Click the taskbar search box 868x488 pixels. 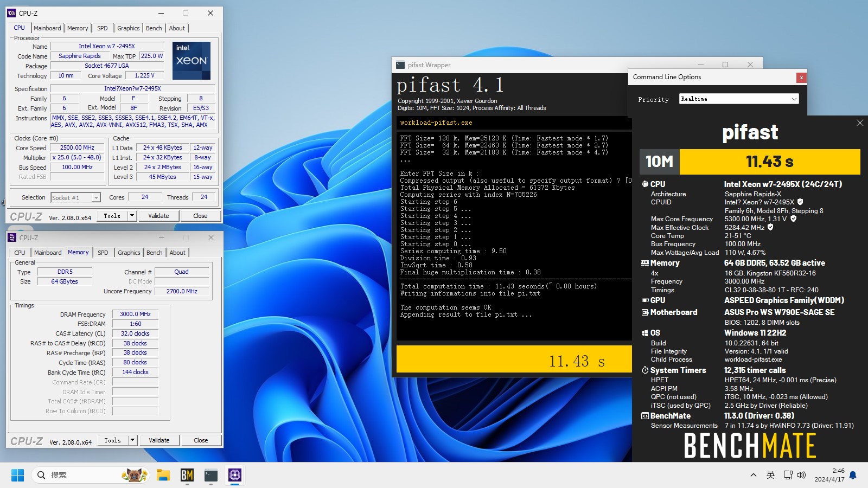pyautogui.click(x=90, y=476)
